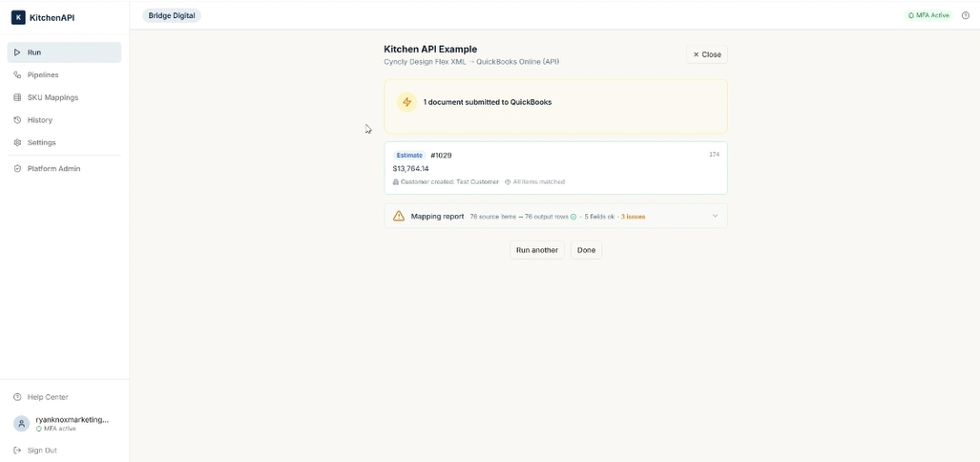
Task: Click the 174 number on estimate card
Action: (714, 155)
